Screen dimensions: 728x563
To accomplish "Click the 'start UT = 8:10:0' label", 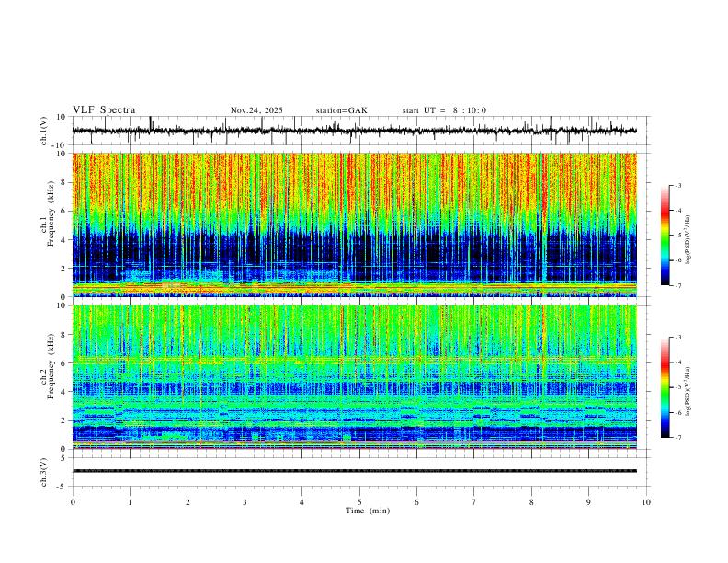I will 444,110.
